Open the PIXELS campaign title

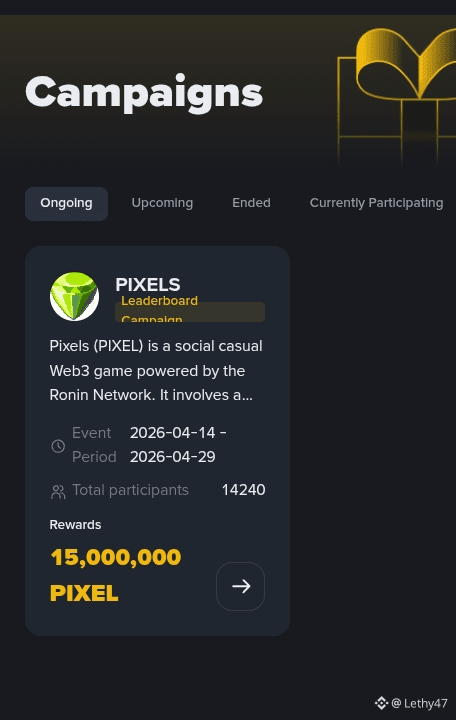(x=148, y=285)
